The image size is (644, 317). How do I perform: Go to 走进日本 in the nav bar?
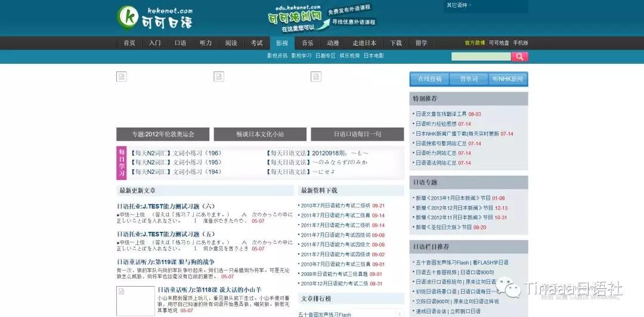pos(364,43)
